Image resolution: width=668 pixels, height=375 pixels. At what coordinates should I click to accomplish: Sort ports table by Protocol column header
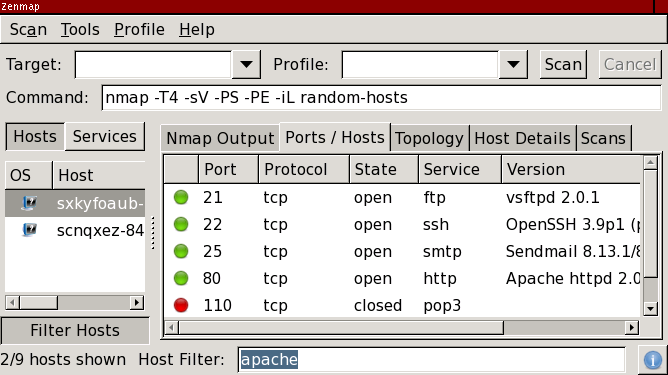click(304, 169)
